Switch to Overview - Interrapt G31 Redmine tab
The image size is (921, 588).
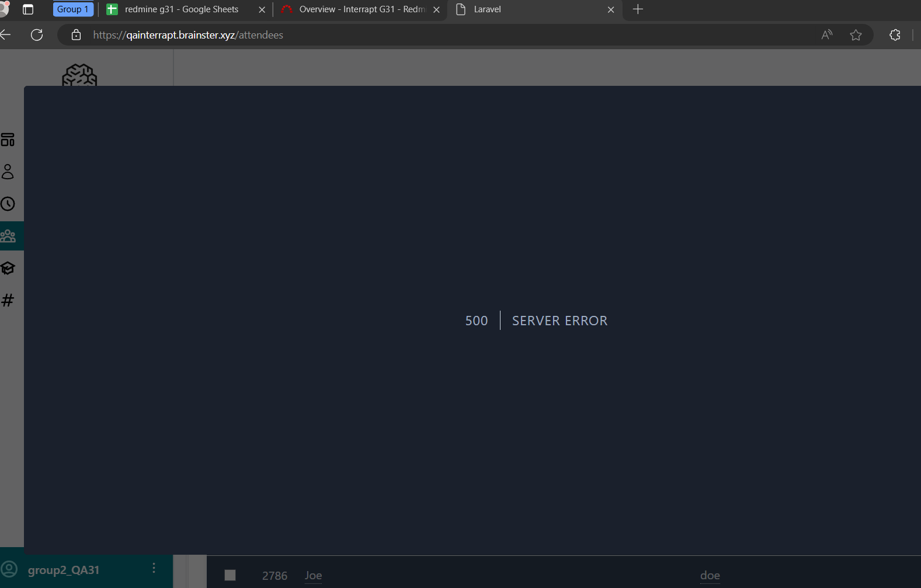[x=356, y=9]
